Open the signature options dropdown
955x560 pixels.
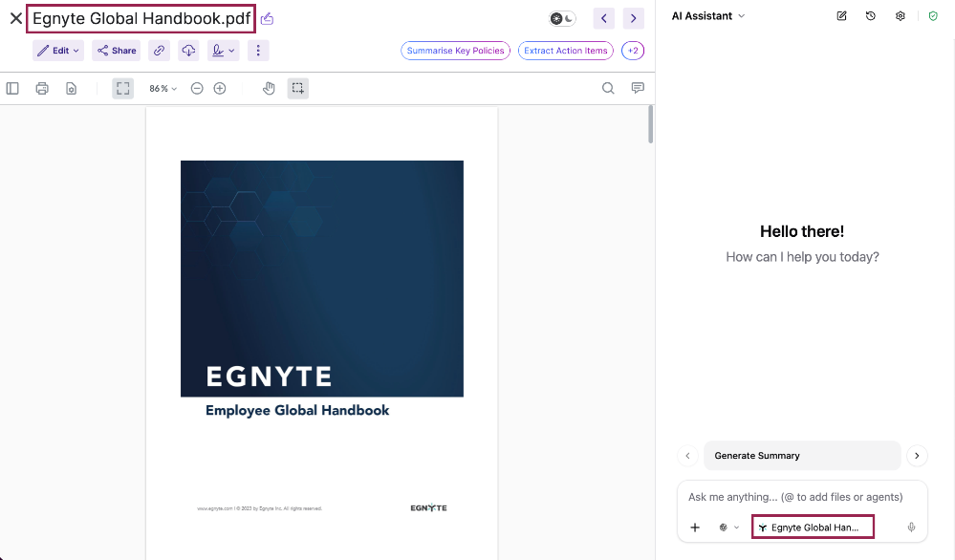223,51
